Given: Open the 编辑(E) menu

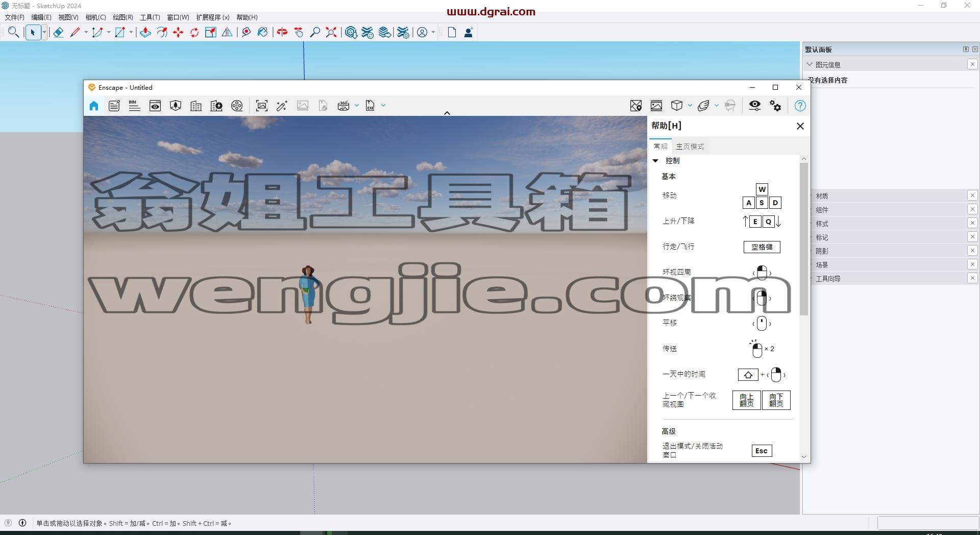Looking at the screenshot, I should pos(41,17).
